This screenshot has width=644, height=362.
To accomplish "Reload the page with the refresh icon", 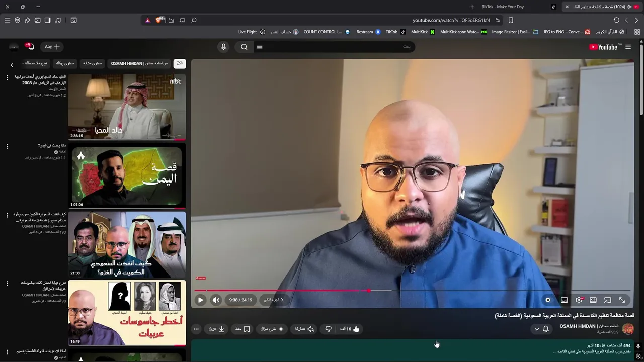I will pos(616,20).
